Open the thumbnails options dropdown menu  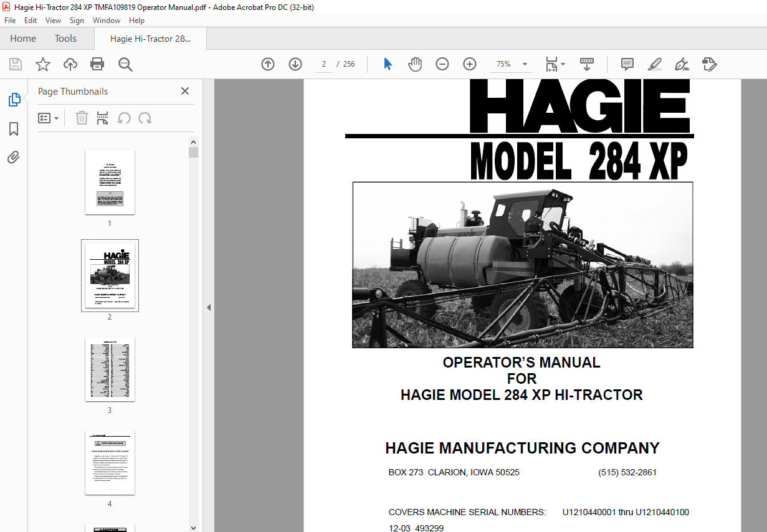48,118
